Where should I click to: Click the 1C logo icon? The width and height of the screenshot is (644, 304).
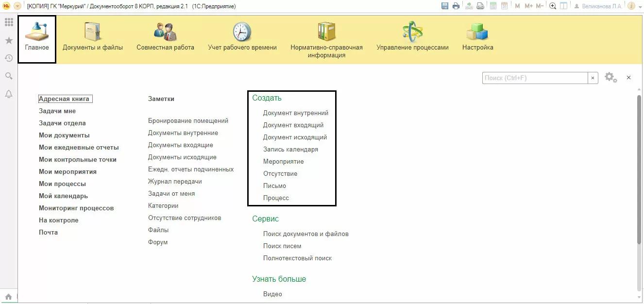click(7, 6)
